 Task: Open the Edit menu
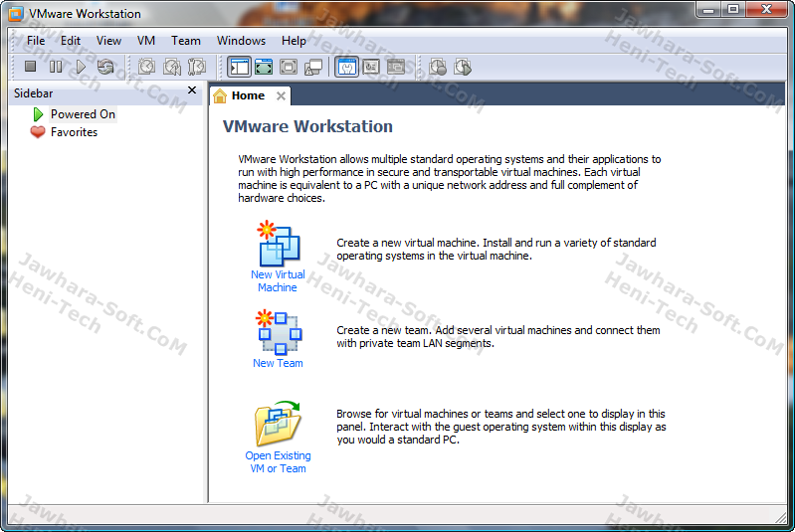point(71,41)
